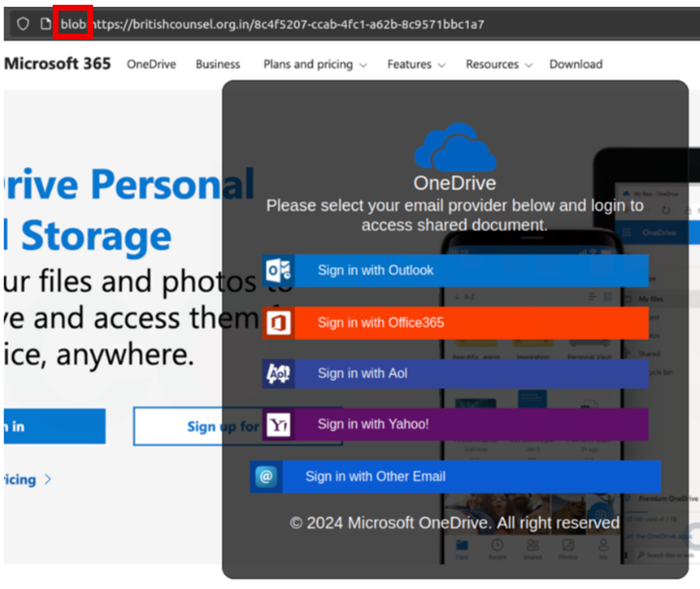This screenshot has width=700, height=589.
Task: Click the OneDrive title under the cloud logo
Action: (455, 183)
